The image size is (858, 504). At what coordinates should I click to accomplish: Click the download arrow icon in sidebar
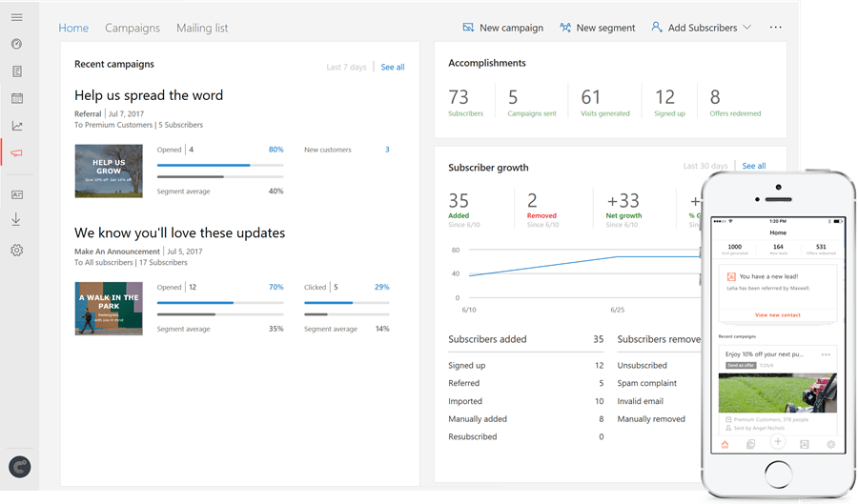pos(16,219)
